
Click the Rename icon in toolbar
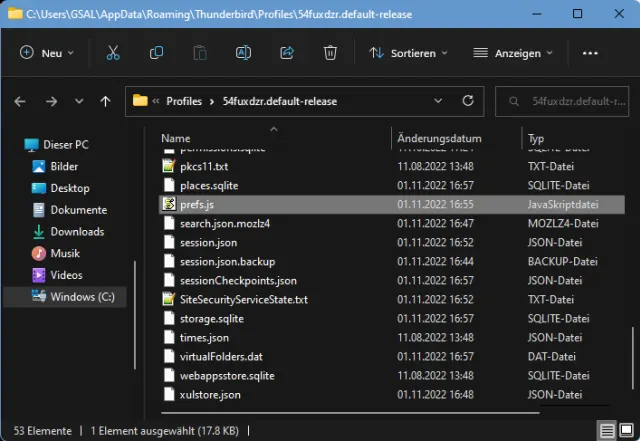pyautogui.click(x=243, y=53)
